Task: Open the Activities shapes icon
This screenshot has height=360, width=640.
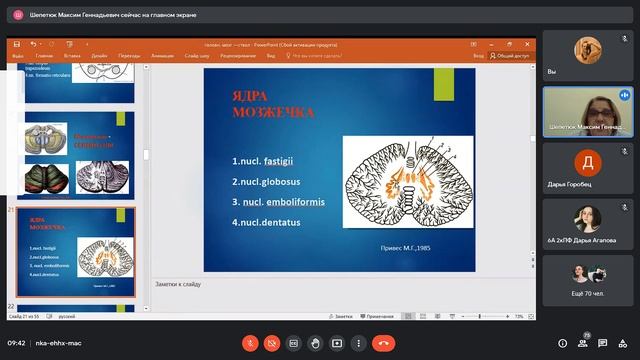Action: click(x=622, y=343)
